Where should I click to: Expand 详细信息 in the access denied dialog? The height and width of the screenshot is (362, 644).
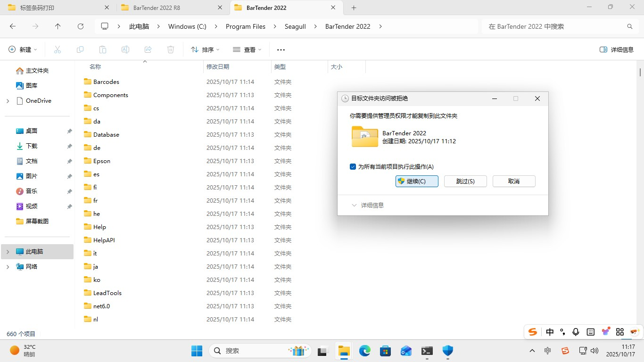click(x=368, y=206)
